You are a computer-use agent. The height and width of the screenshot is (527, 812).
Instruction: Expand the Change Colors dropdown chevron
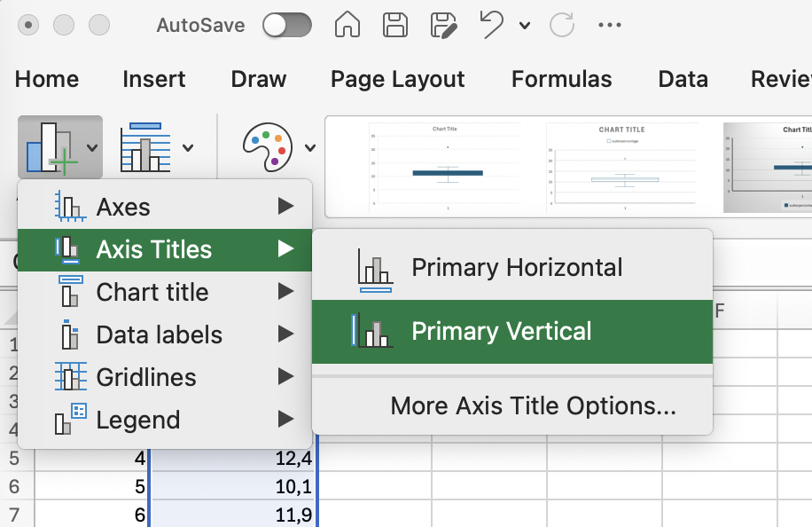310,148
